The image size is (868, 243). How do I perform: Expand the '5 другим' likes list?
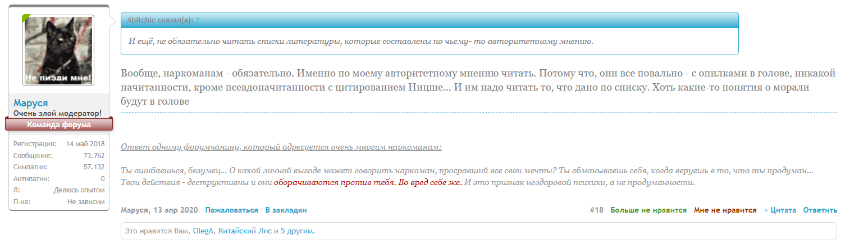(298, 231)
